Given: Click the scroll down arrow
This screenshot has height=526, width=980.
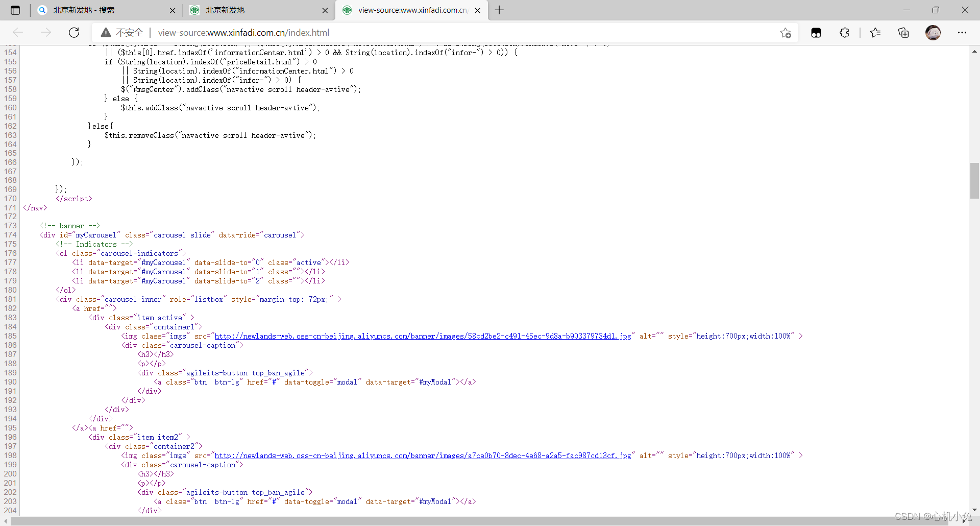Looking at the screenshot, I should 974,510.
